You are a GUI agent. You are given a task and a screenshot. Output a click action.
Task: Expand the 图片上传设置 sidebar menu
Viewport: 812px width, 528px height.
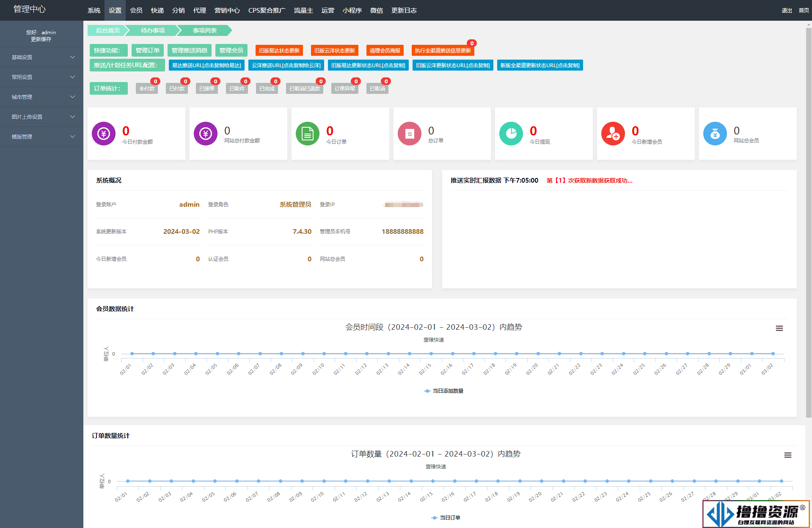(41, 117)
